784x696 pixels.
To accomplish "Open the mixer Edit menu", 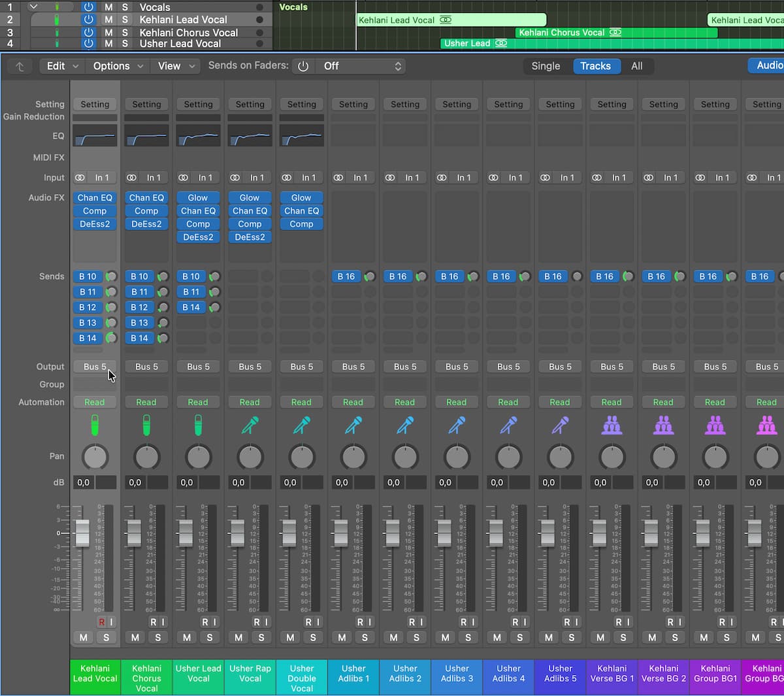I will point(62,66).
